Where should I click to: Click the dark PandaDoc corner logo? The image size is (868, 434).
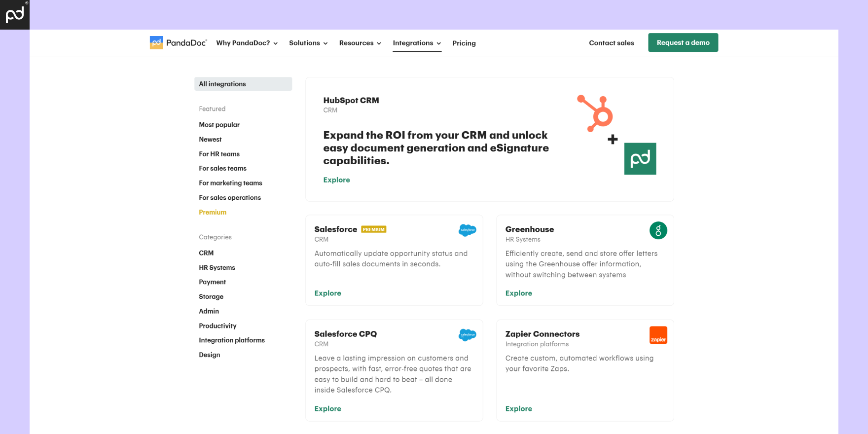(x=15, y=15)
